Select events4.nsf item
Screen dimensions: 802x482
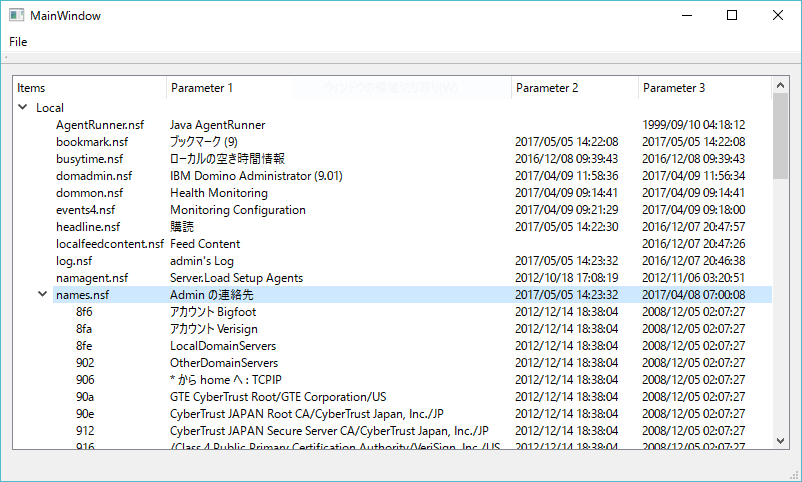tap(85, 210)
